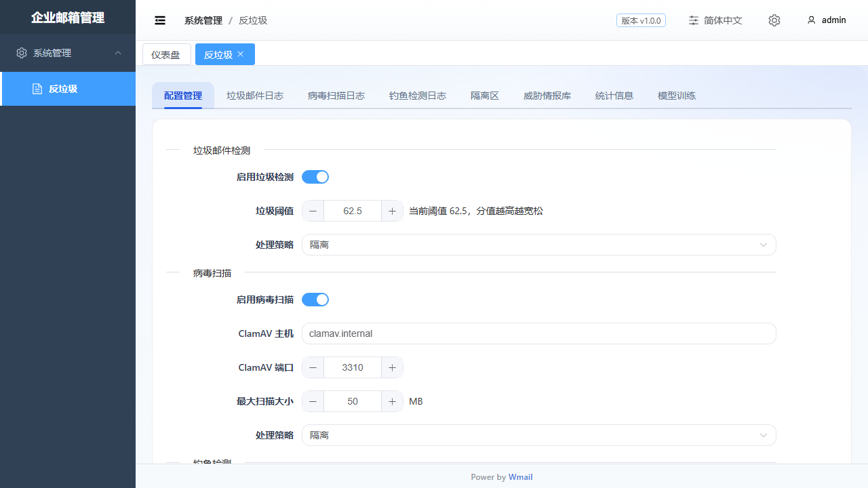Switch to the 仪表盘 page tab

[x=167, y=54]
